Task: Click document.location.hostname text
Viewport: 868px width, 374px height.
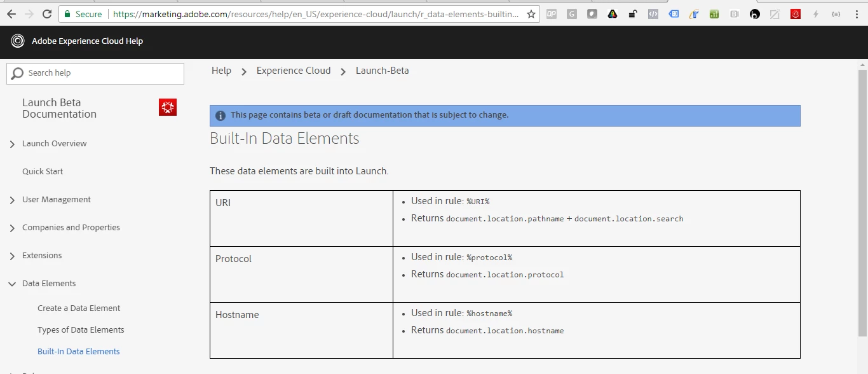Action: [x=505, y=331]
